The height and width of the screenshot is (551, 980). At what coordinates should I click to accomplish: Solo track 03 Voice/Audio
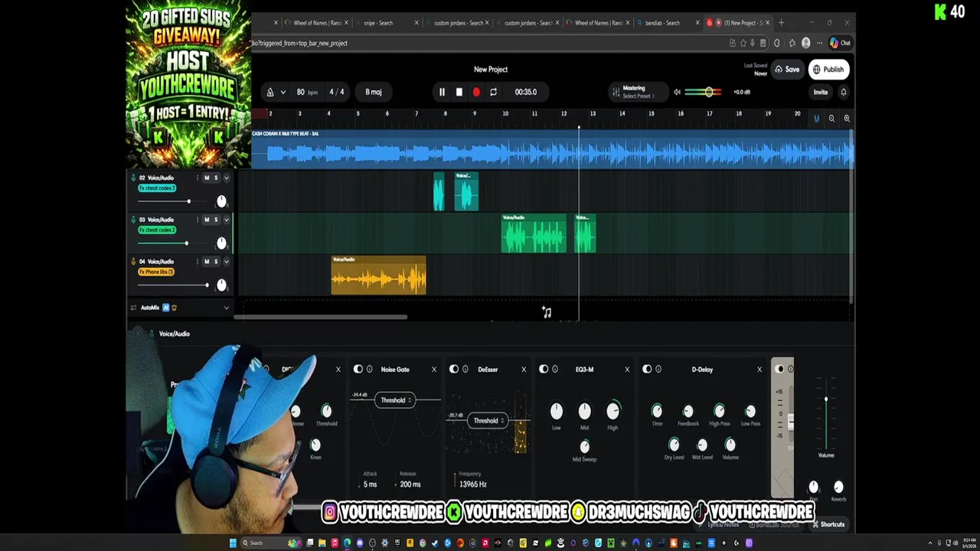(x=215, y=220)
